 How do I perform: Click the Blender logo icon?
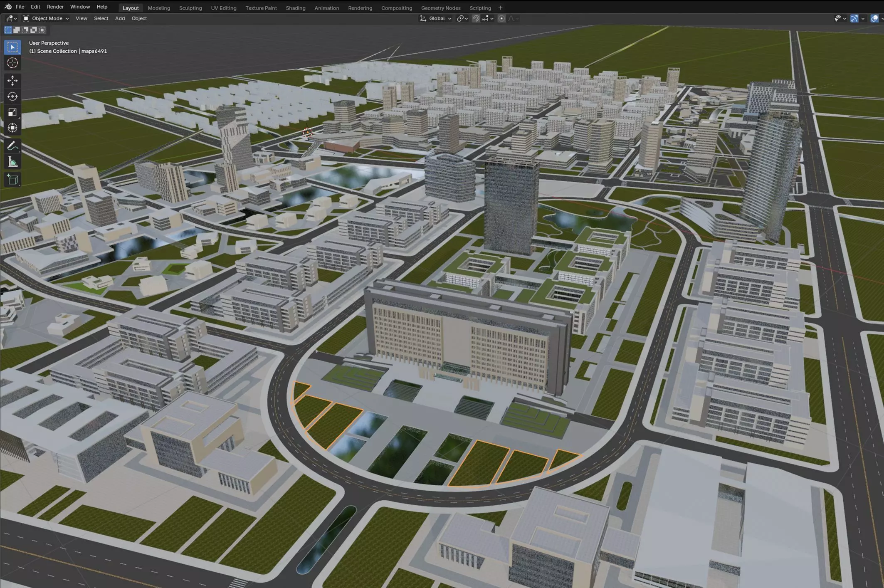(x=8, y=7)
